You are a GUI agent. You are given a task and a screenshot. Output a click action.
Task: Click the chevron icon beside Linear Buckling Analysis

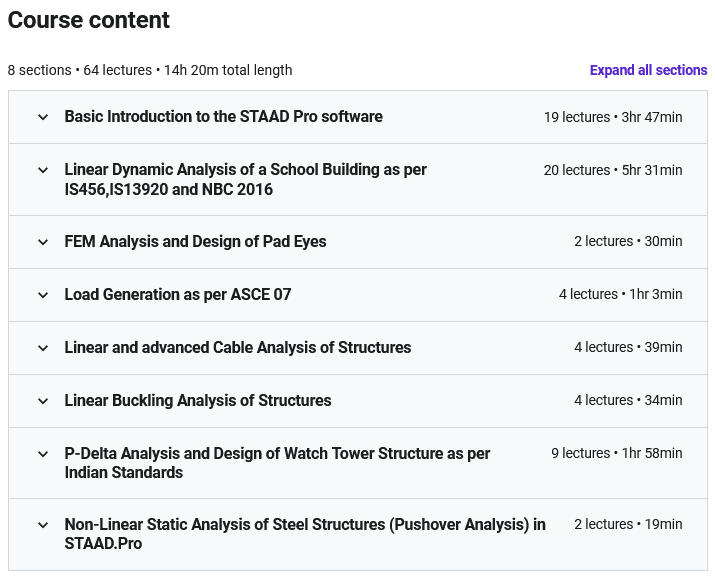43,401
